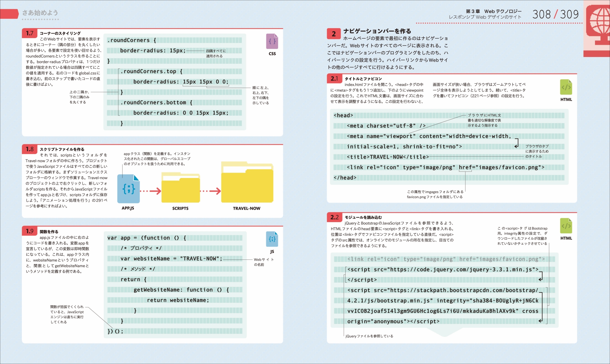The width and height of the screenshot is (610, 364).
Task: Click the green HTML icon in section 2.2
Action: pos(566,226)
